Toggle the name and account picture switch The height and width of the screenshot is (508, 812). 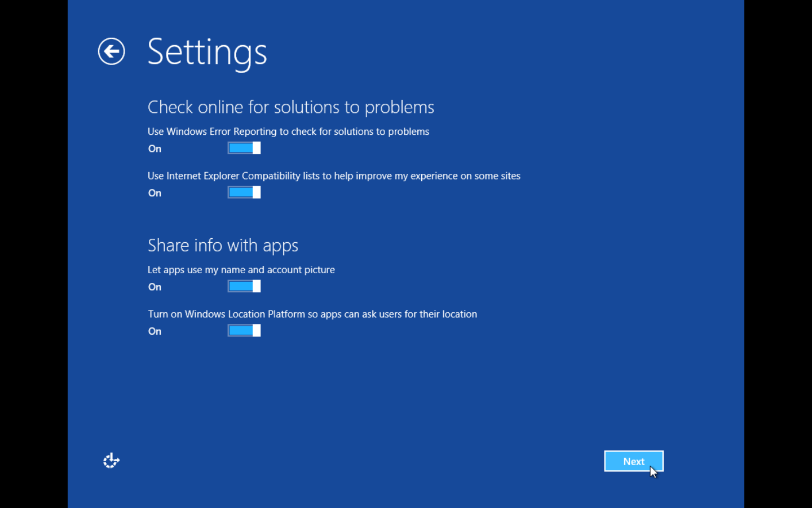point(244,286)
